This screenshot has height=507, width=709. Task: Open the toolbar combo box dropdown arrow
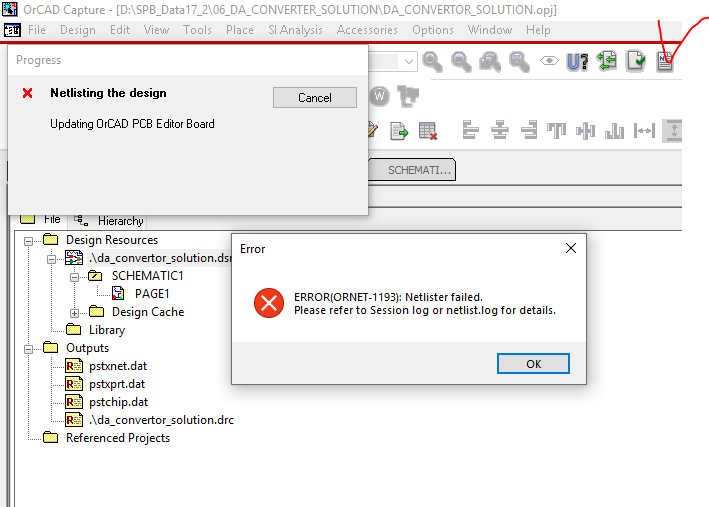409,62
